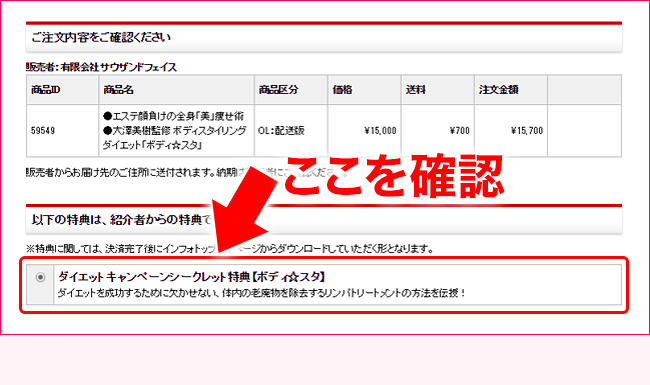Click the リンパトリートメント bonus description text
Image resolution: width=650 pixels, height=385 pixels.
point(262,293)
